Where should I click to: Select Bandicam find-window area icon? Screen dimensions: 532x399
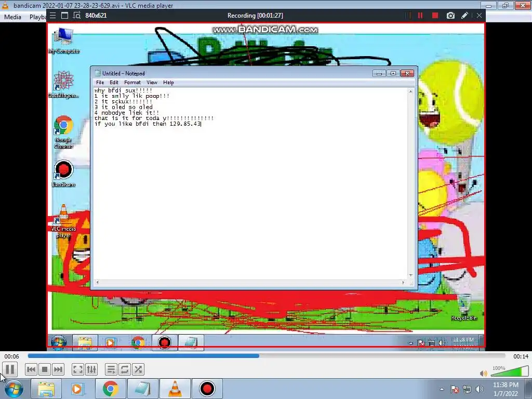(77, 15)
